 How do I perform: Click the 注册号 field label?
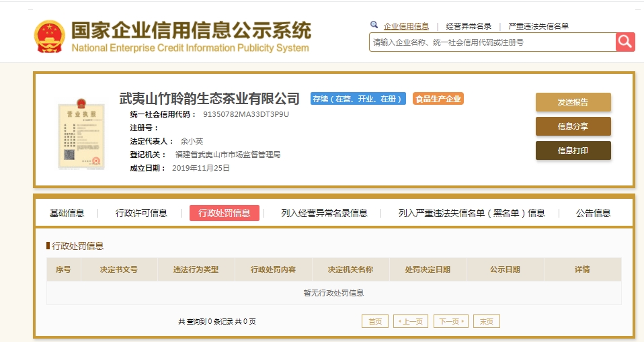pyautogui.click(x=144, y=128)
